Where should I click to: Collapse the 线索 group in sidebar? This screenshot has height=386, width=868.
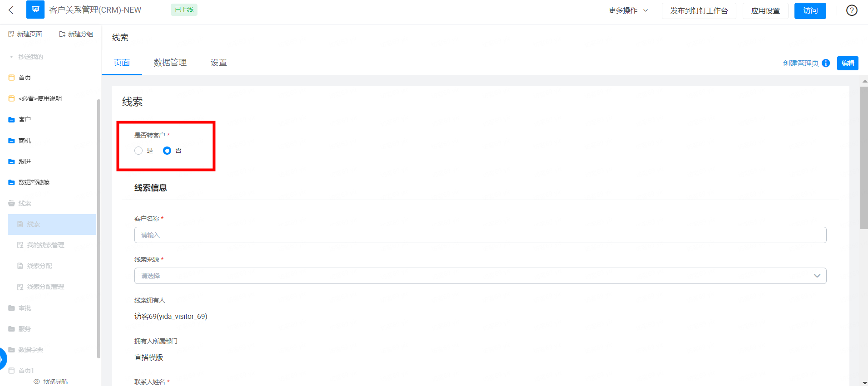point(25,203)
